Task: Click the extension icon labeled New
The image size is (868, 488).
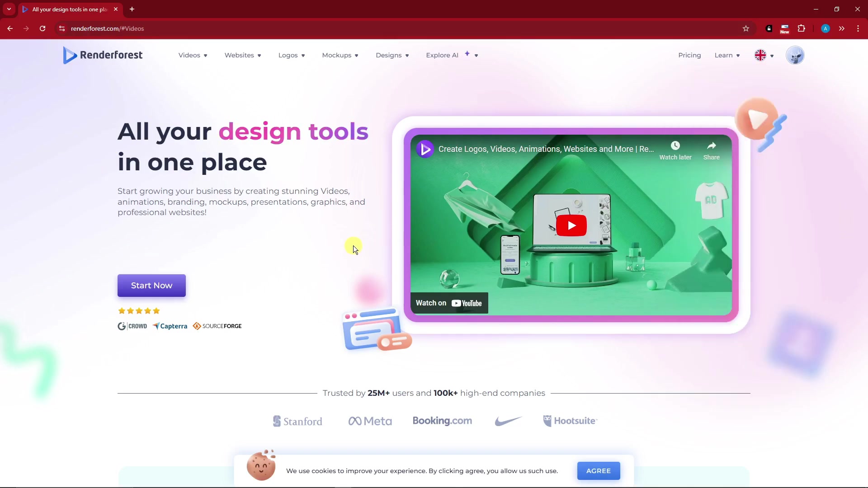Action: click(x=785, y=29)
